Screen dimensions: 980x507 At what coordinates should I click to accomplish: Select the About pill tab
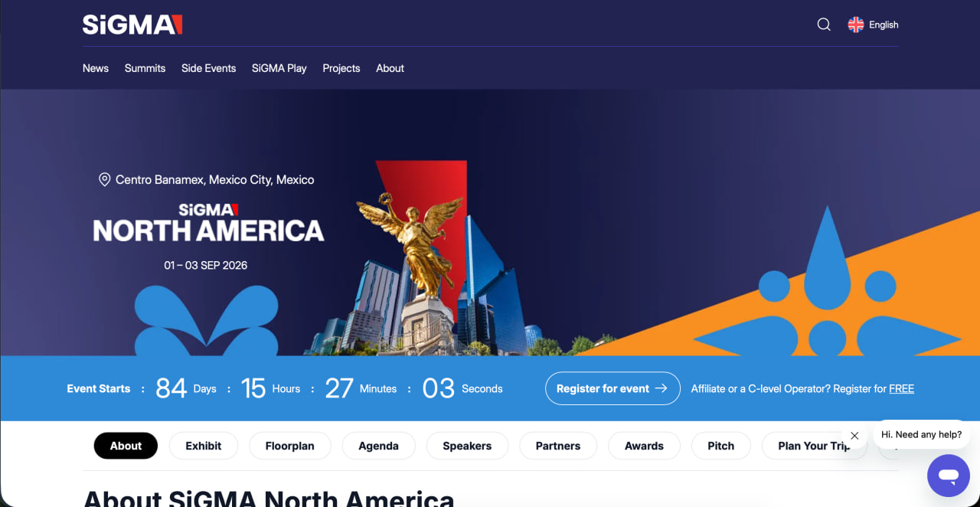[x=126, y=446]
